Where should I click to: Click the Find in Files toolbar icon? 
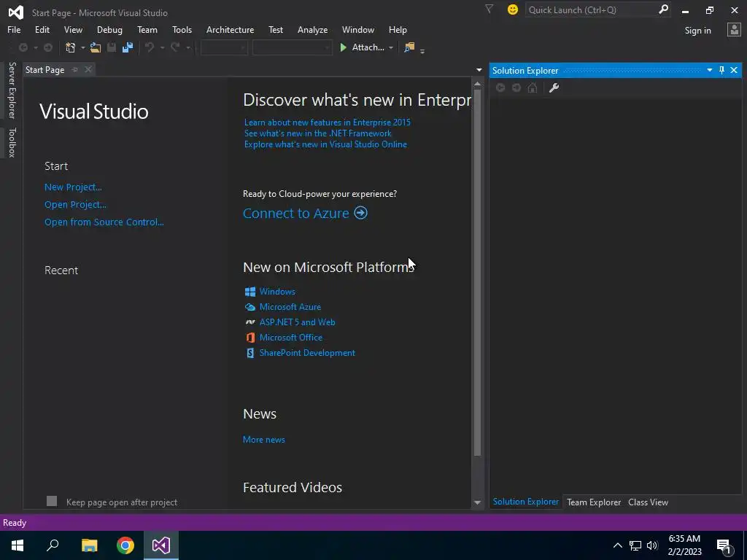[409, 47]
